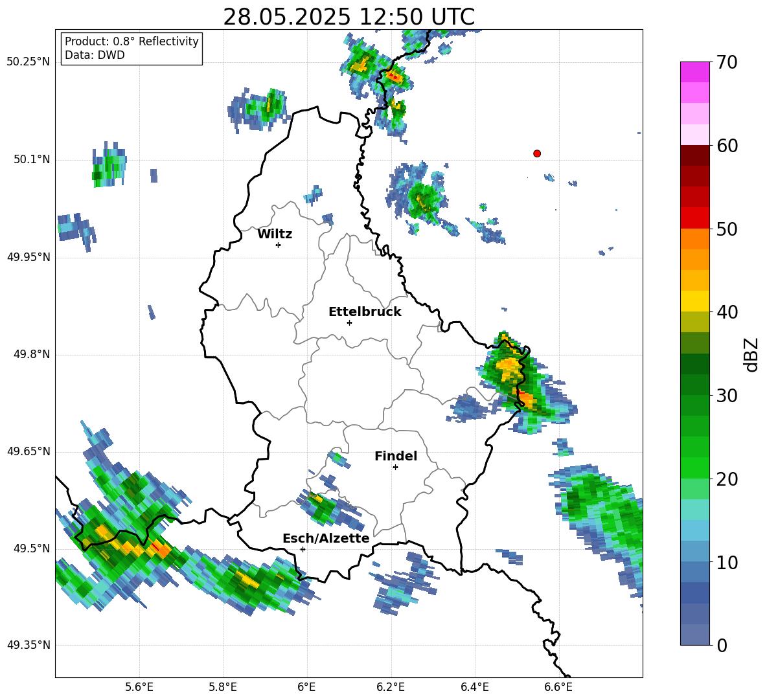Click the Ettelbruck station cross marker
The width and height of the screenshot is (767, 700).
click(x=349, y=322)
